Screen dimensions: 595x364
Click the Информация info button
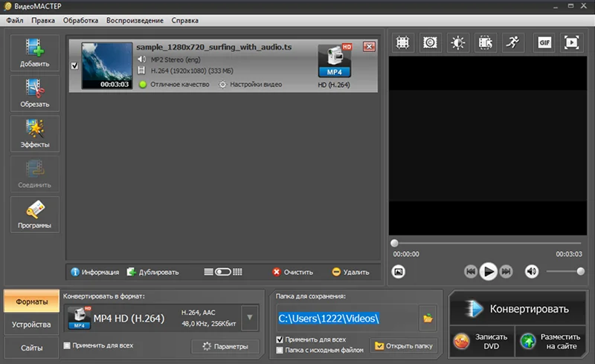tap(95, 272)
